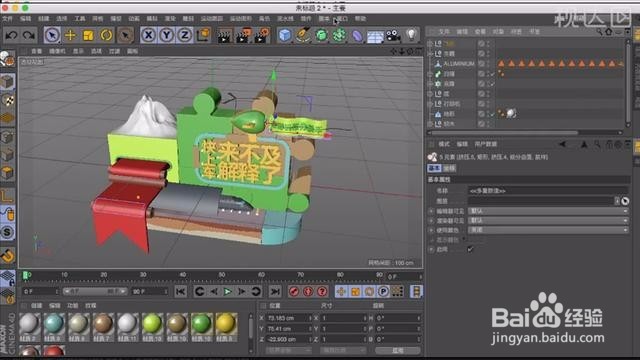Go to start of timeline

[x=181, y=291]
